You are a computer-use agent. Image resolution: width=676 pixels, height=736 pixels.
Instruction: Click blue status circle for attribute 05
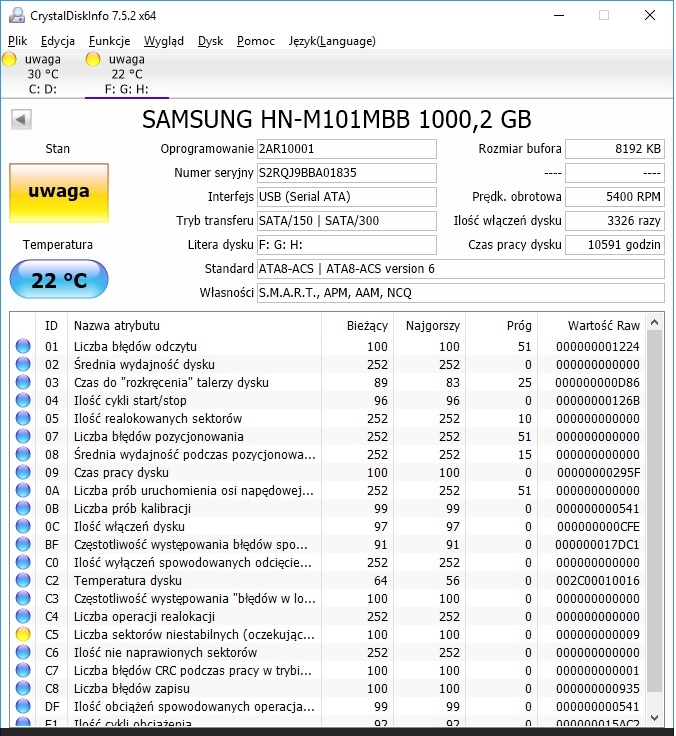pos(23,418)
